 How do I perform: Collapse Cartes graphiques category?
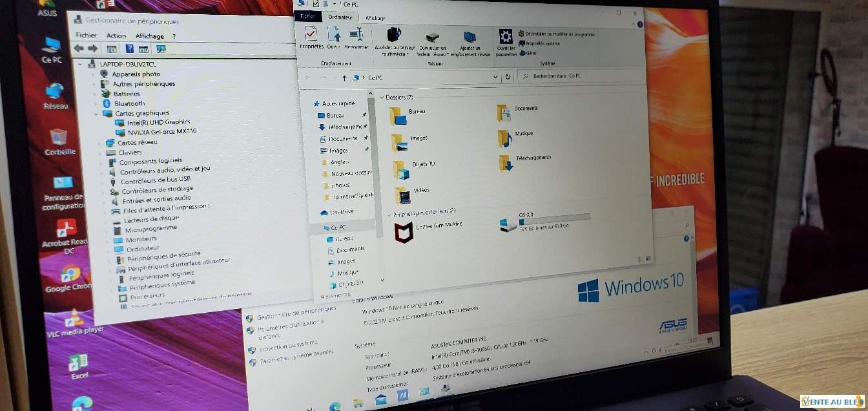tap(97, 113)
